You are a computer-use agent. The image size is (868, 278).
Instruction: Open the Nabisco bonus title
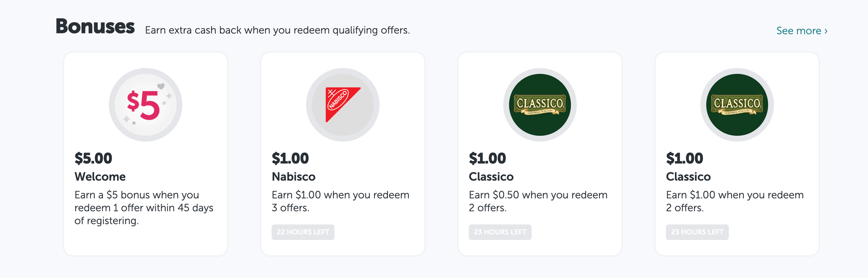click(293, 177)
